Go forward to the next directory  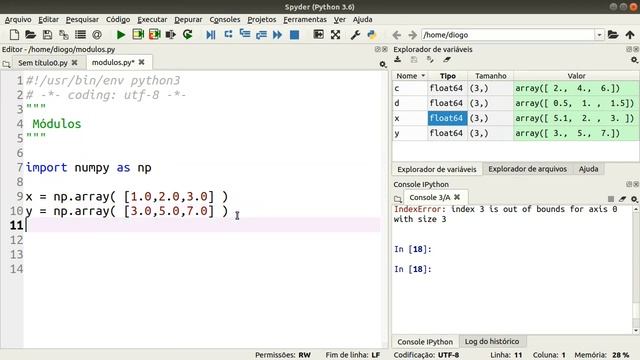point(413,35)
